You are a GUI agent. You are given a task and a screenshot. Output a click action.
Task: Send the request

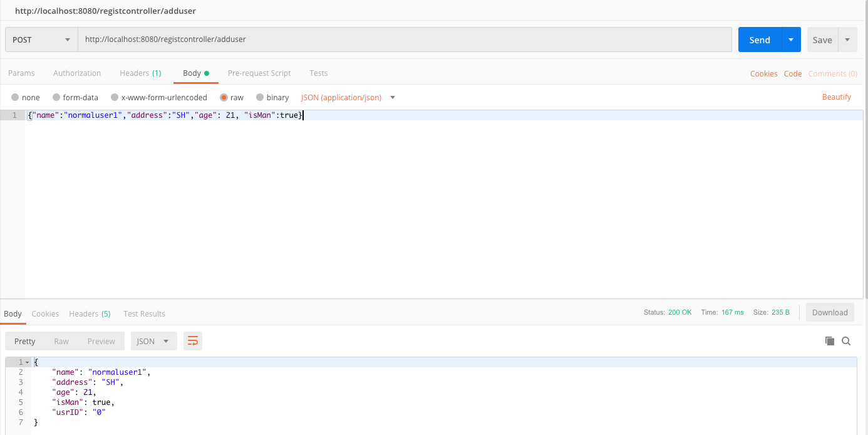[x=760, y=39]
